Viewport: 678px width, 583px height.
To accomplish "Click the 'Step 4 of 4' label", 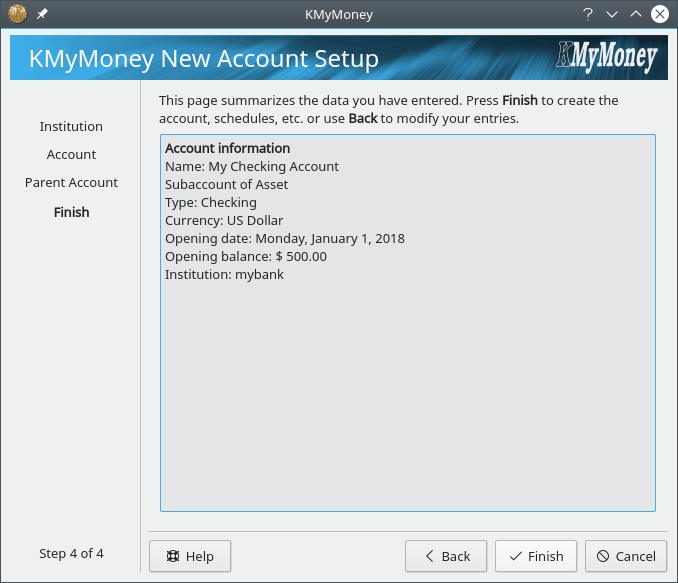I will 71,553.
